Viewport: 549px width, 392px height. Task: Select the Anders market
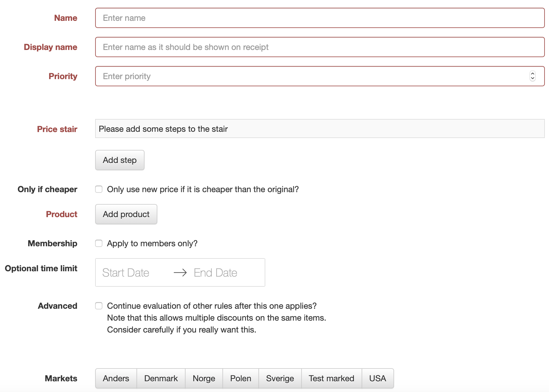(x=116, y=378)
